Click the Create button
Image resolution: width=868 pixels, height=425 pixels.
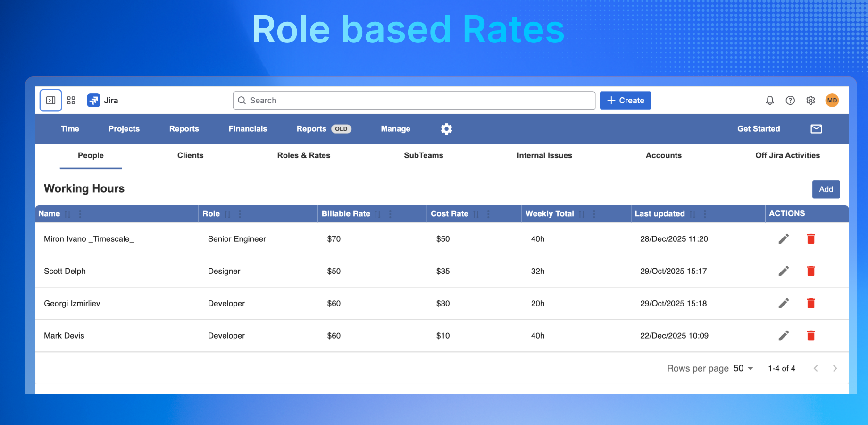626,100
